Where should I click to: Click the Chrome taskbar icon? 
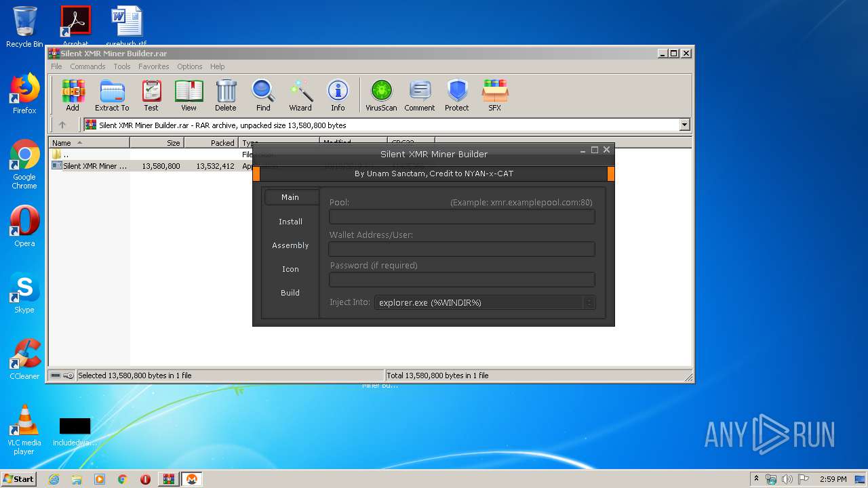(123, 479)
